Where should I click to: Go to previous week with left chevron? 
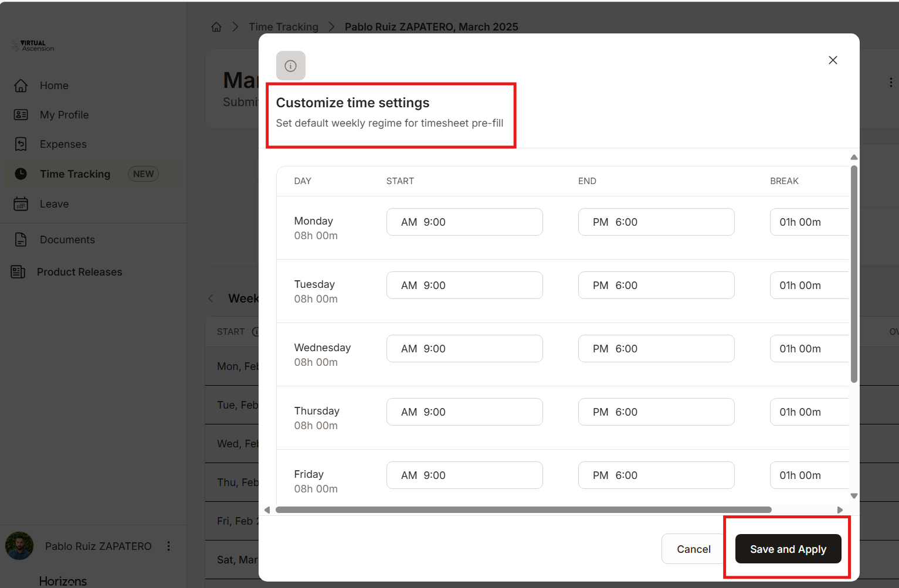pyautogui.click(x=211, y=298)
